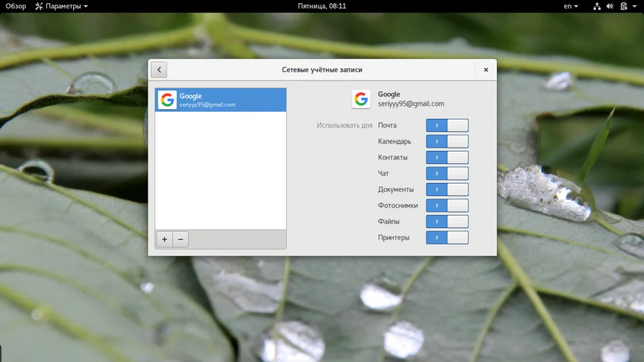Turn off the Календарь switch
Screen dimensions: 644x362
tap(447, 141)
